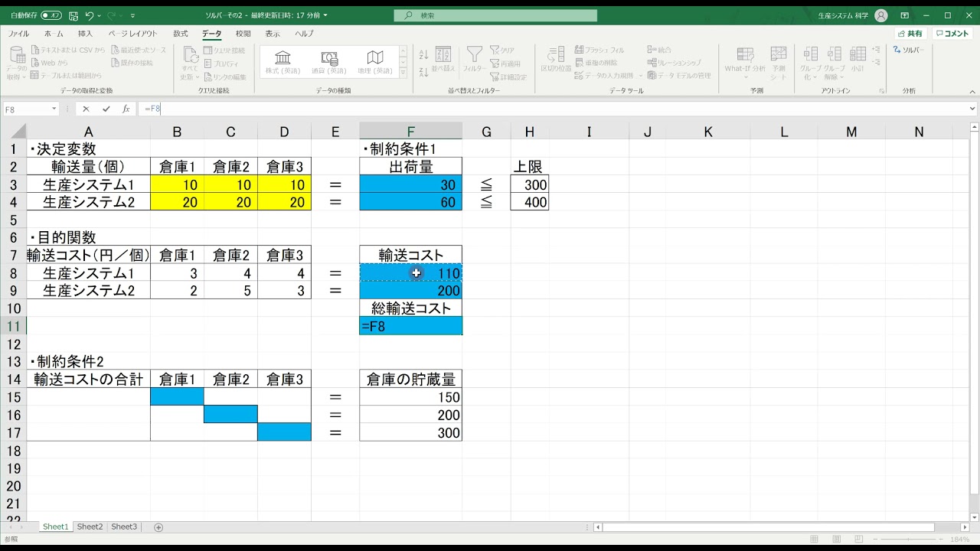The width and height of the screenshot is (980, 551).
Task: Click クエリと接続 icon
Action: pyautogui.click(x=224, y=50)
